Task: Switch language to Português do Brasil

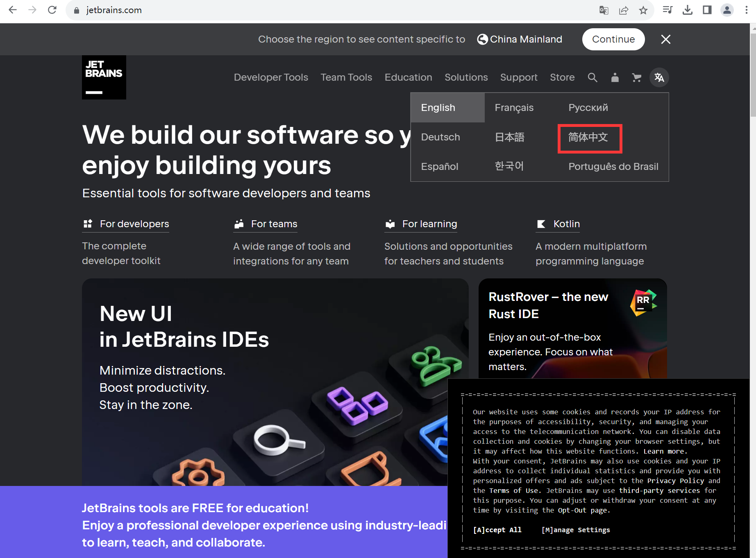Action: 613,167
